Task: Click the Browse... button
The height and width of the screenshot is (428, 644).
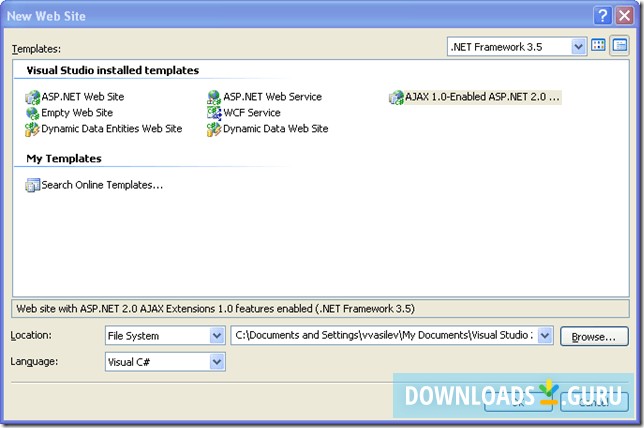Action: tap(594, 336)
